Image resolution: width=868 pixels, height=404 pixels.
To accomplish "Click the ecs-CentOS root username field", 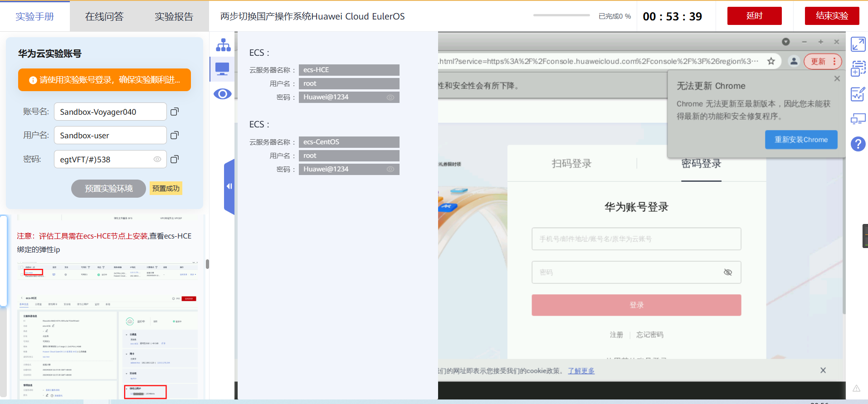I will 349,156.
